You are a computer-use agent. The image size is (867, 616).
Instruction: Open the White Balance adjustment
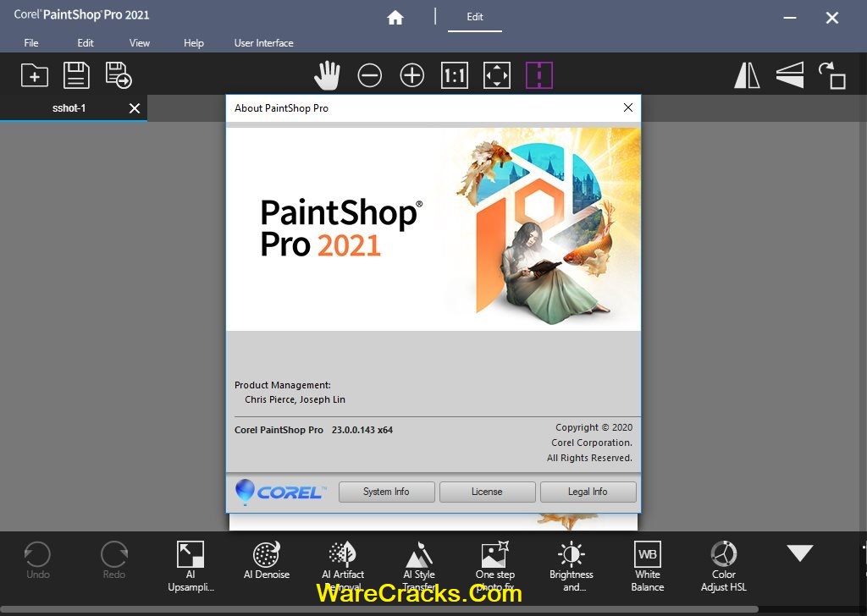(x=647, y=558)
